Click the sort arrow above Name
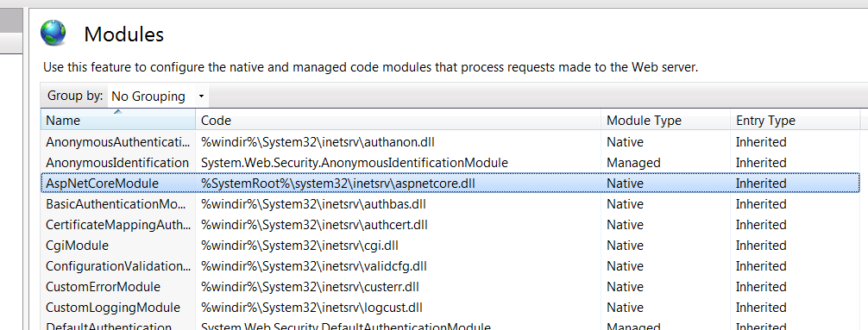This screenshot has height=330, width=868. click(x=117, y=112)
